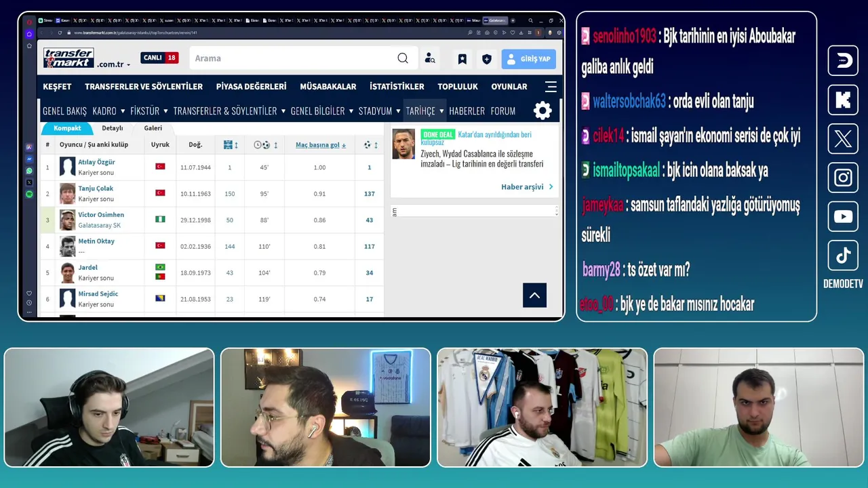Sort by minutes per goal icon
Screen dimensions: 868x488
click(265, 145)
